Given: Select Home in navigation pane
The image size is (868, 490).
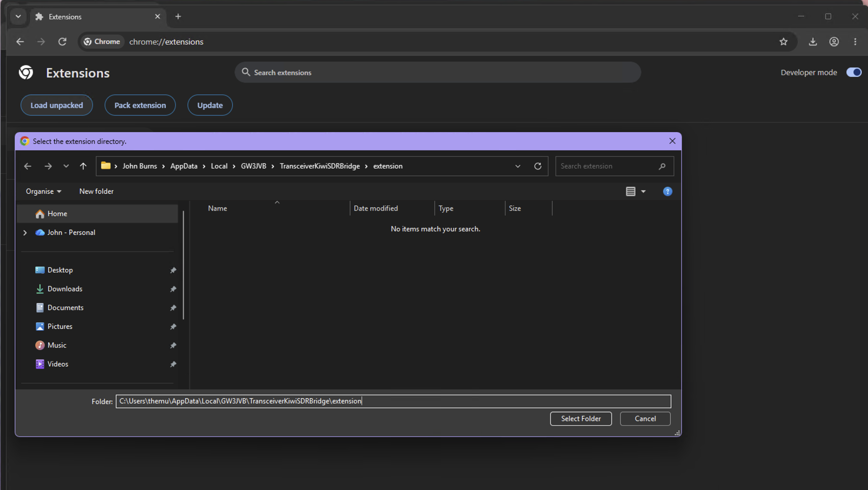Looking at the screenshot, I should coord(97,213).
